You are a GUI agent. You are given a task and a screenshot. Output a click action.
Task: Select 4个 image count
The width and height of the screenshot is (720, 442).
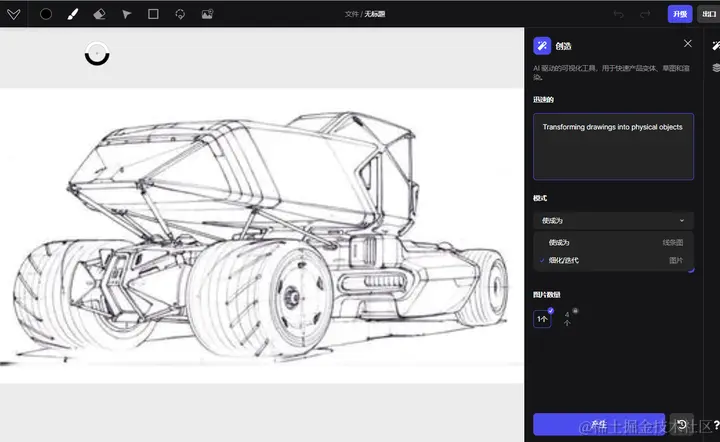point(568,319)
